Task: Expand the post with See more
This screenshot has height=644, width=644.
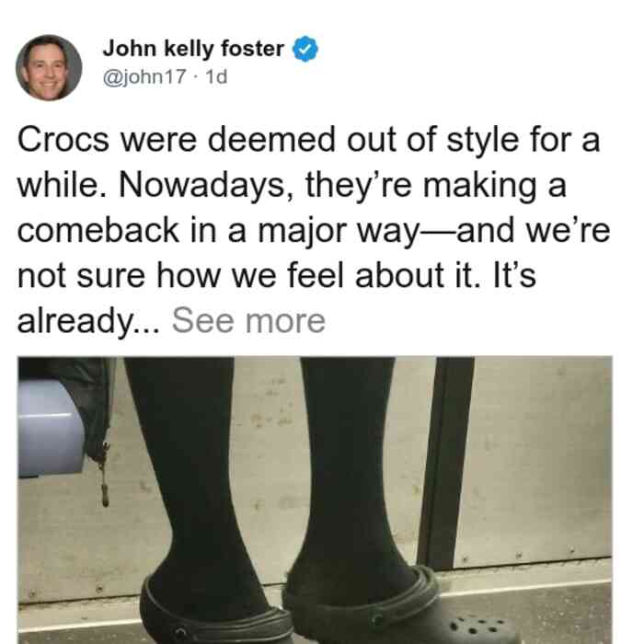Action: 248,321
